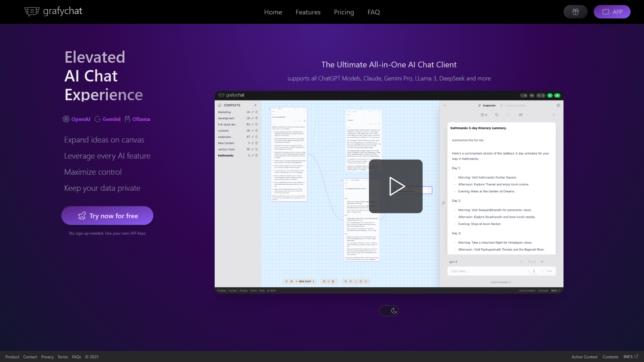
Task: Go to the Pricing menu item
Action: [x=344, y=12]
